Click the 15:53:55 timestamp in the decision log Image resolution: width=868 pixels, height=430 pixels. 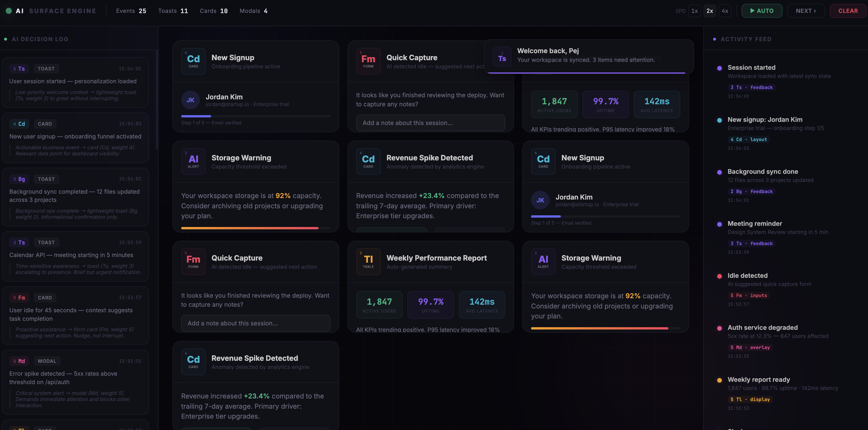(x=130, y=361)
